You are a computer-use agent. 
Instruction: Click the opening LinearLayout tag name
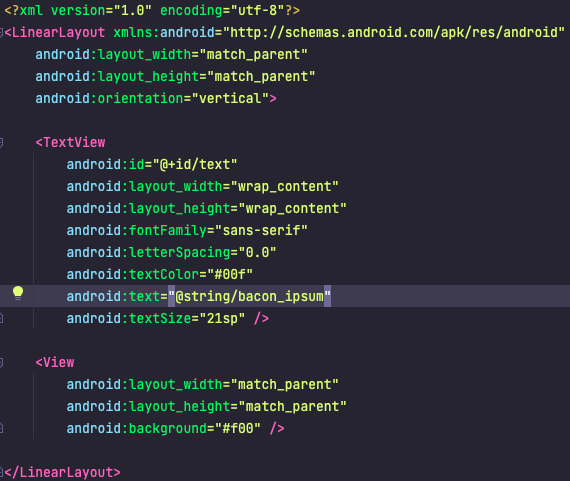click(59, 33)
